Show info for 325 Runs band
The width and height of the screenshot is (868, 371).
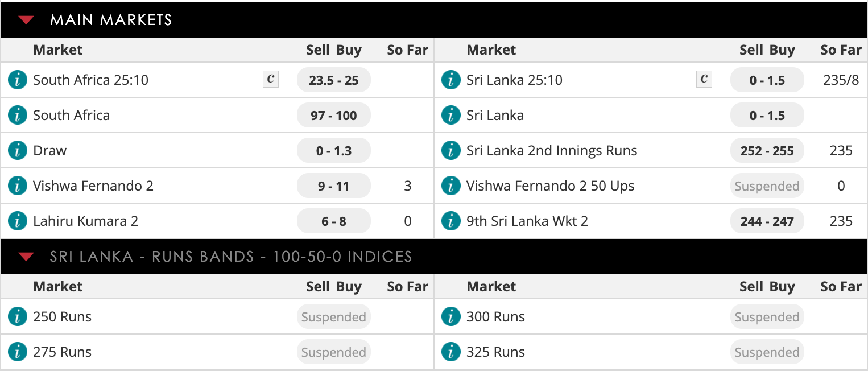point(451,352)
